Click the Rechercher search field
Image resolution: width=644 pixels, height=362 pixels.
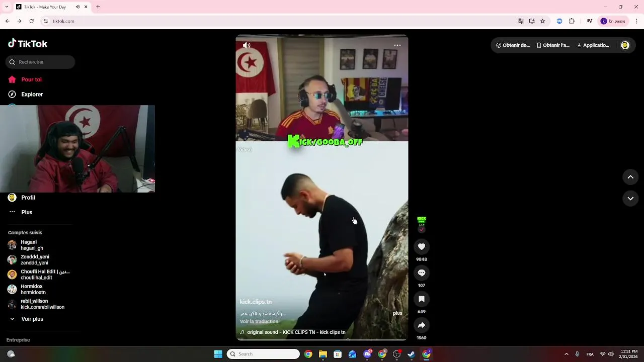pyautogui.click(x=40, y=62)
